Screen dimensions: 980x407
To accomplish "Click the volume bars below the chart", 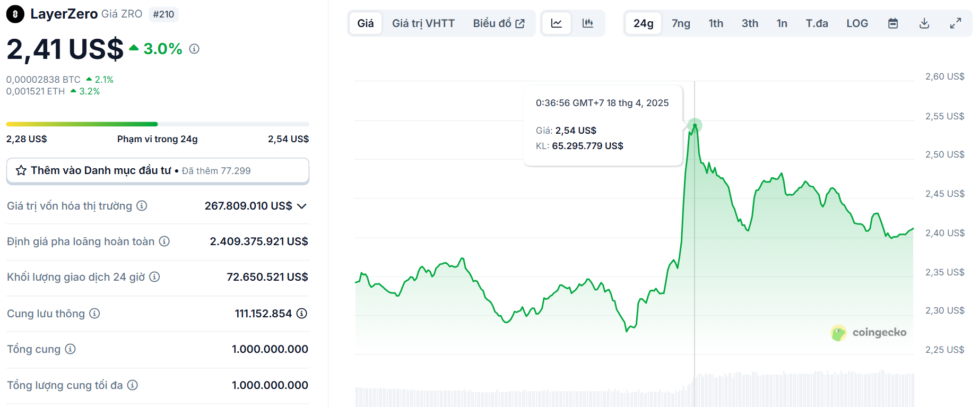I will 635,389.
